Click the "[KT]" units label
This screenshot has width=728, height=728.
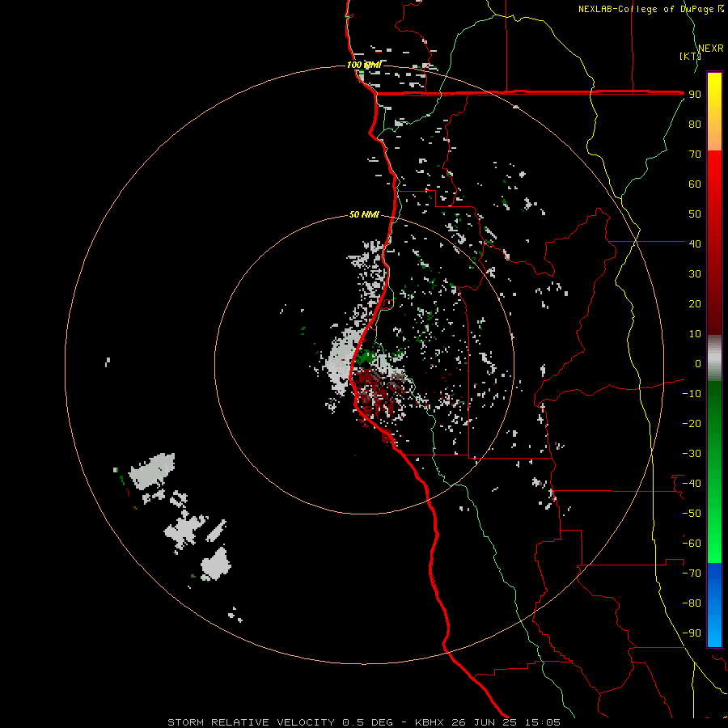(x=691, y=56)
